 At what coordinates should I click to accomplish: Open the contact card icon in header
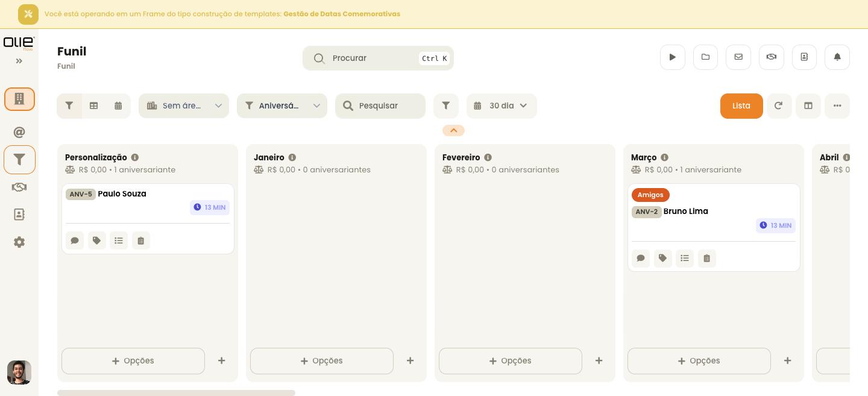(x=804, y=57)
